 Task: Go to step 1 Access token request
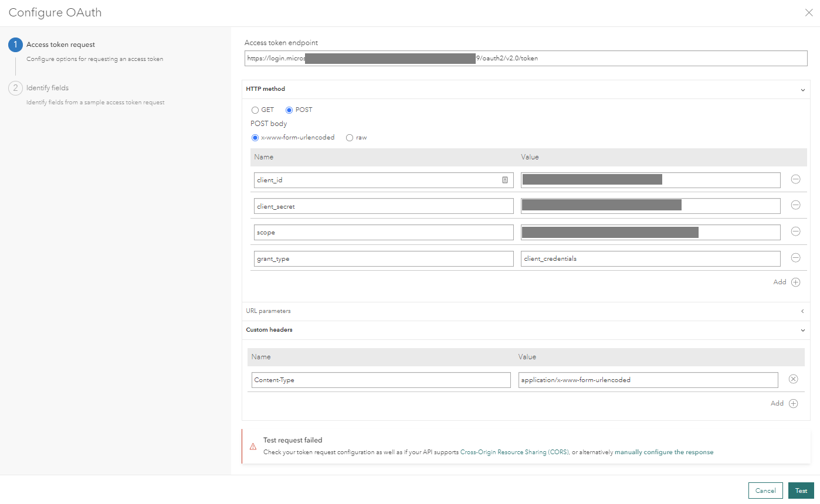coord(60,45)
